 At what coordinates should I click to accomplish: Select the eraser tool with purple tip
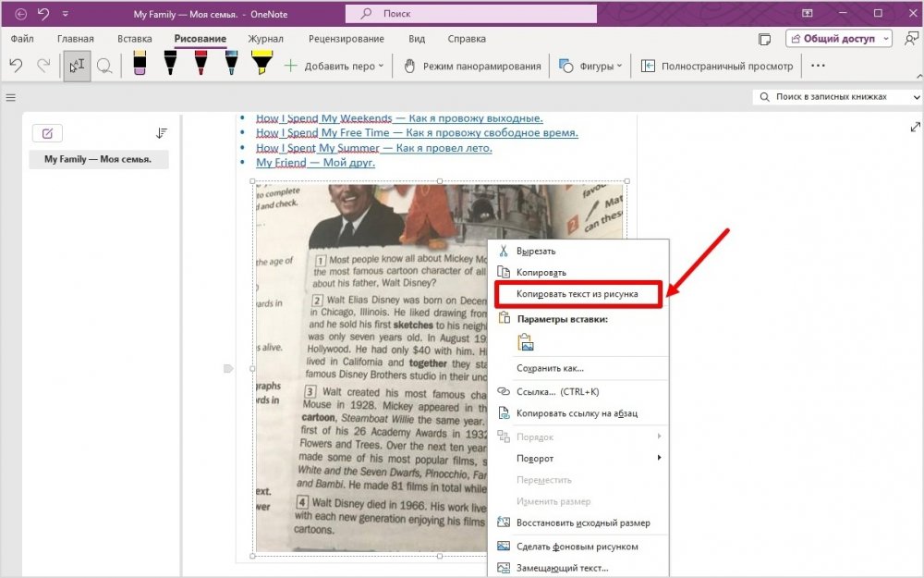pos(140,65)
